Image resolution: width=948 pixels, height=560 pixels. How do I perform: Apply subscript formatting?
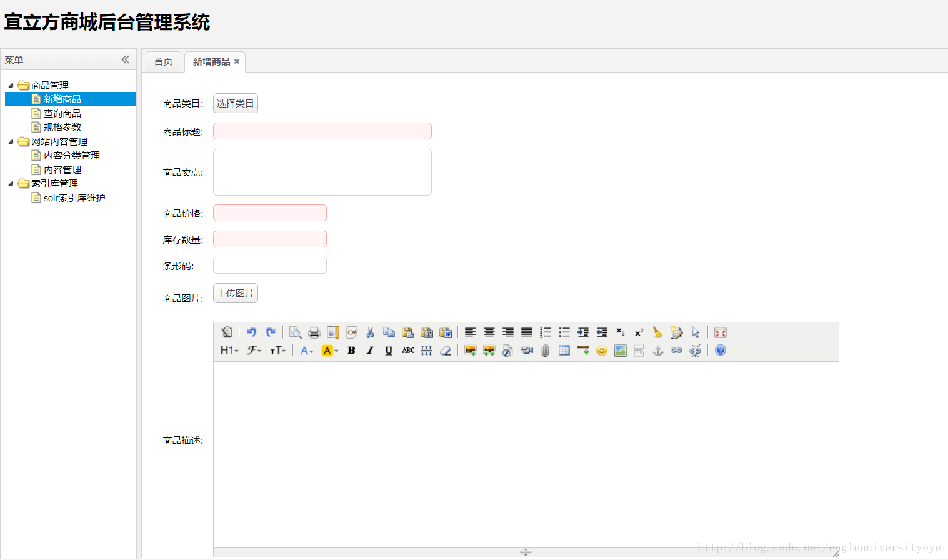click(620, 332)
